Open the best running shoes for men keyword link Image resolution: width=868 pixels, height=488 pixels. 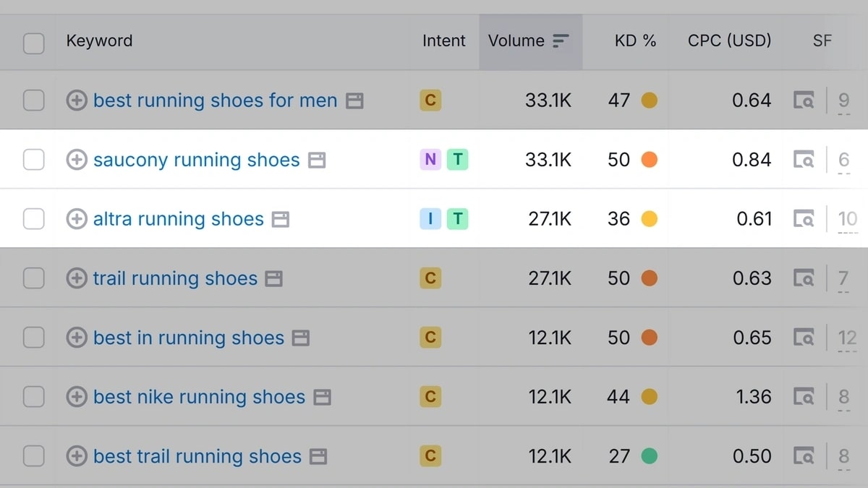(x=215, y=100)
